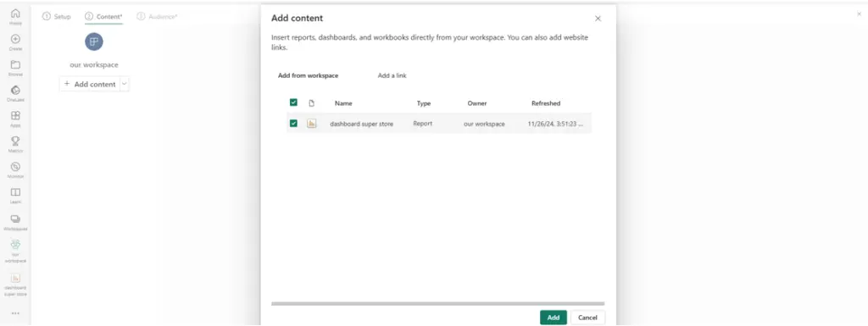Open the Monitor sidebar icon
This screenshot has width=868, height=326.
click(x=15, y=169)
